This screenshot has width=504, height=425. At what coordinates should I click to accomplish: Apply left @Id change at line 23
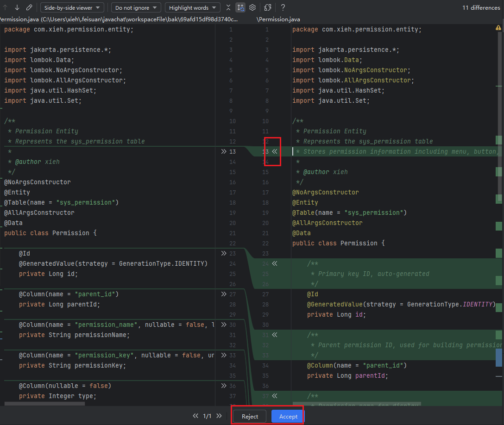[224, 253]
